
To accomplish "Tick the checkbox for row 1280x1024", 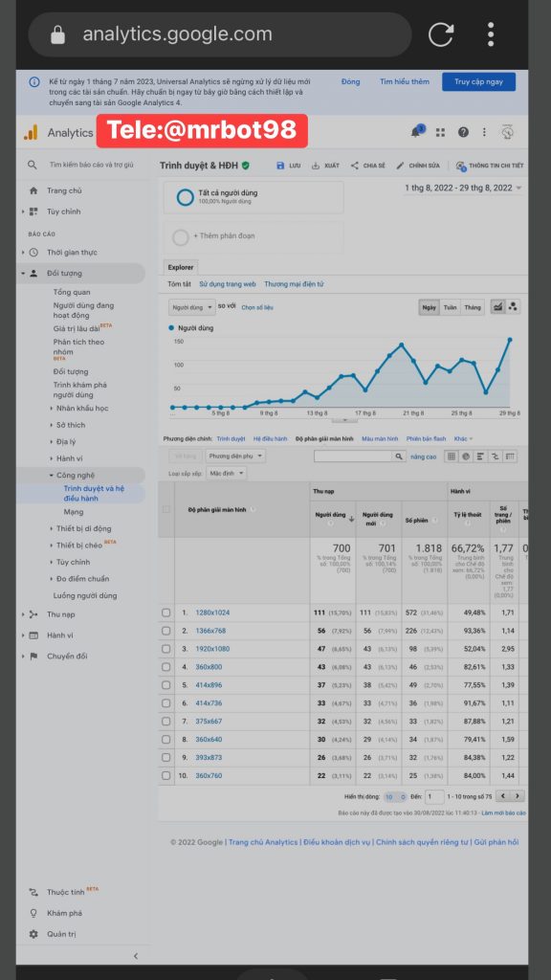I will [x=166, y=612].
